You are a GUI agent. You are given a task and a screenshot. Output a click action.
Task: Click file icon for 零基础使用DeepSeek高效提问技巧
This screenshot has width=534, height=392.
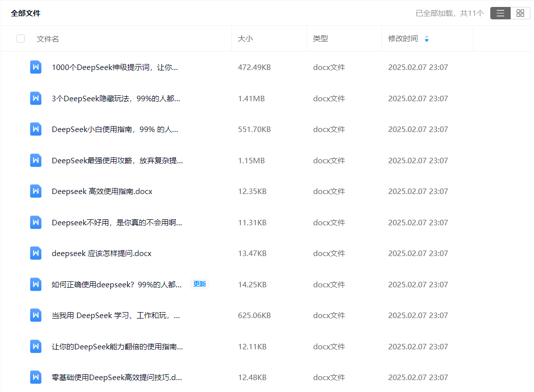click(35, 377)
